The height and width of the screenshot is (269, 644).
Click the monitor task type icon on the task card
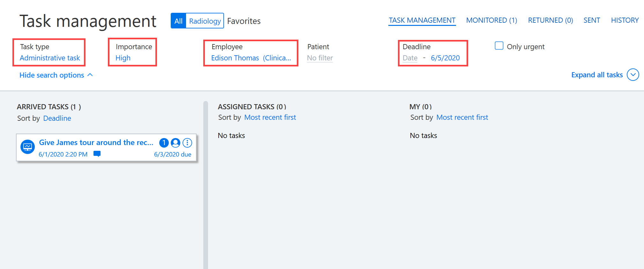[x=27, y=147]
